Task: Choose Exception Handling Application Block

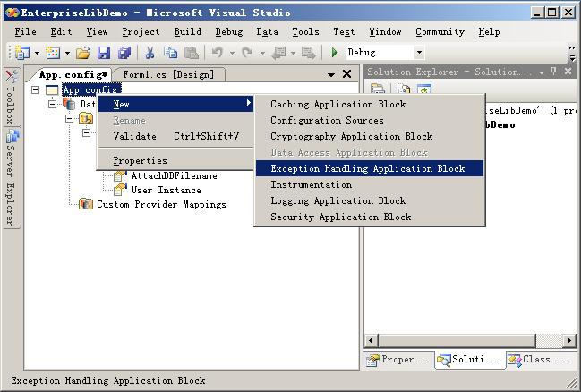Action: pyautogui.click(x=370, y=168)
